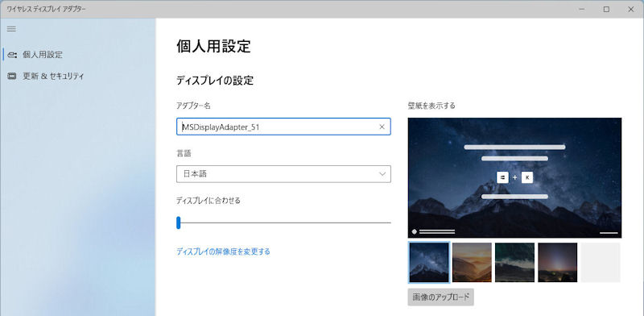Open the 言語 dropdown showing 日本語
The image size is (644, 316).
(283, 174)
